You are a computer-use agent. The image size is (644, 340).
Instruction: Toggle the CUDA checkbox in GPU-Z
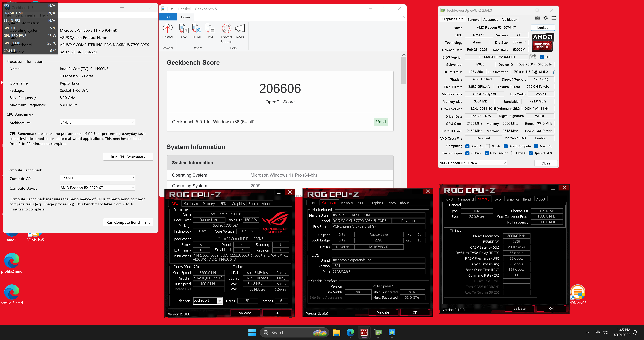pyautogui.click(x=488, y=146)
